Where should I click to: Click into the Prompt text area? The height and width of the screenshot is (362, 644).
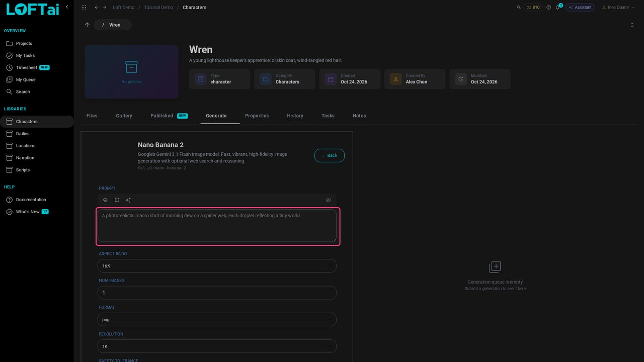click(x=217, y=226)
